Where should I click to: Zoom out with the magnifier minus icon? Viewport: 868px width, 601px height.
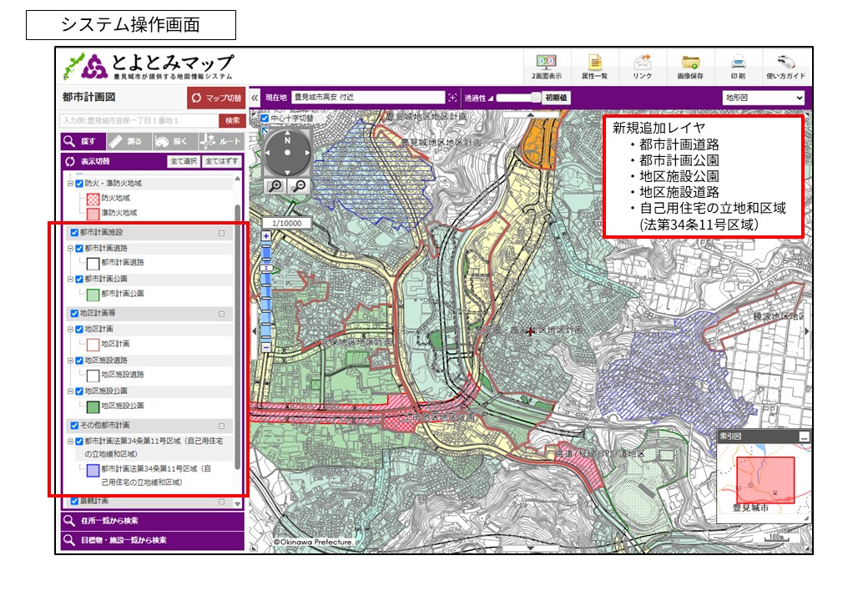tap(299, 186)
